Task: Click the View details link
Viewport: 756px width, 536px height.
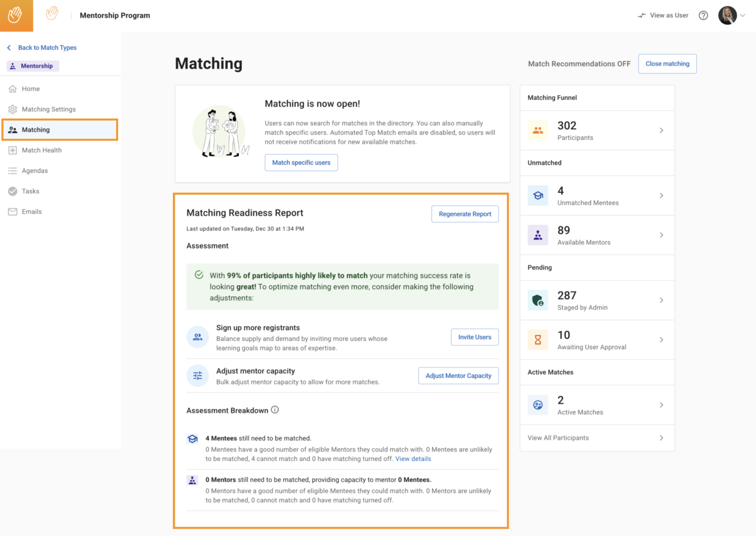Action: tap(413, 459)
